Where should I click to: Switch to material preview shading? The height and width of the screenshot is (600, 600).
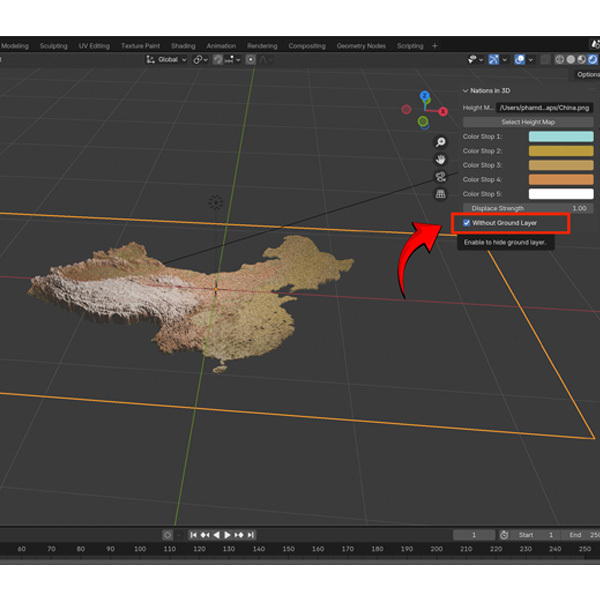click(582, 60)
